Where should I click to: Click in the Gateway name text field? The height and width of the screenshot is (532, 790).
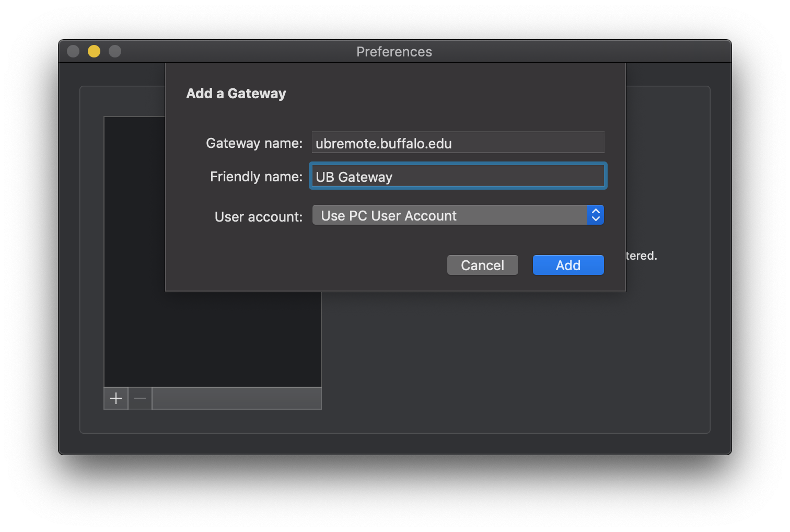458,143
